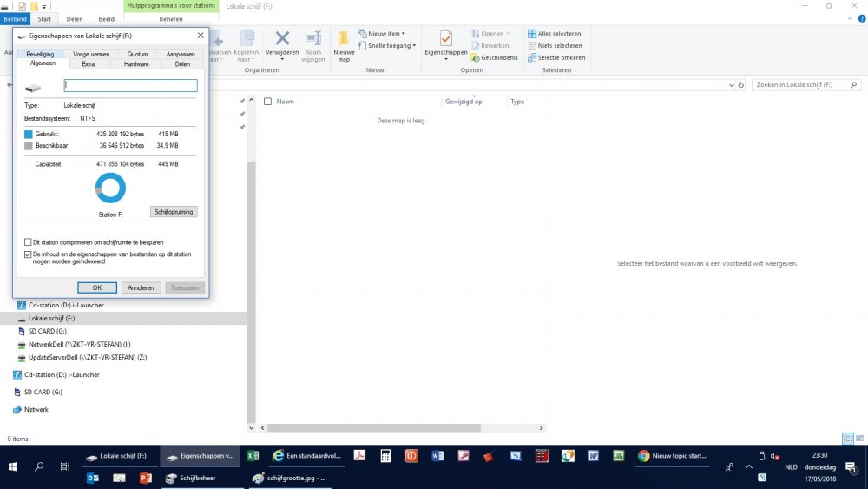Click the Geschiedenis history icon

pos(476,58)
